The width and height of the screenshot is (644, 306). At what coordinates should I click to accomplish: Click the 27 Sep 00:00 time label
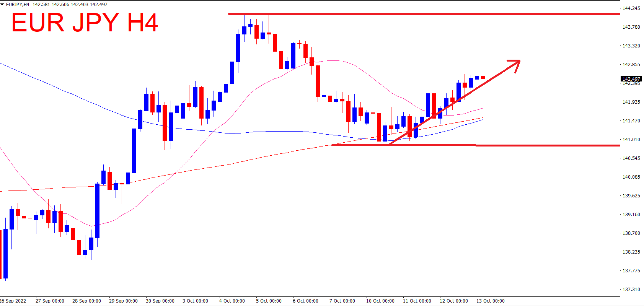click(x=50, y=301)
